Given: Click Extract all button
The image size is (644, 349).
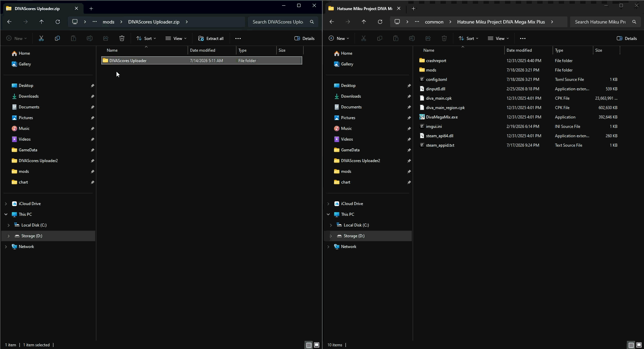Looking at the screenshot, I should 211,39.
